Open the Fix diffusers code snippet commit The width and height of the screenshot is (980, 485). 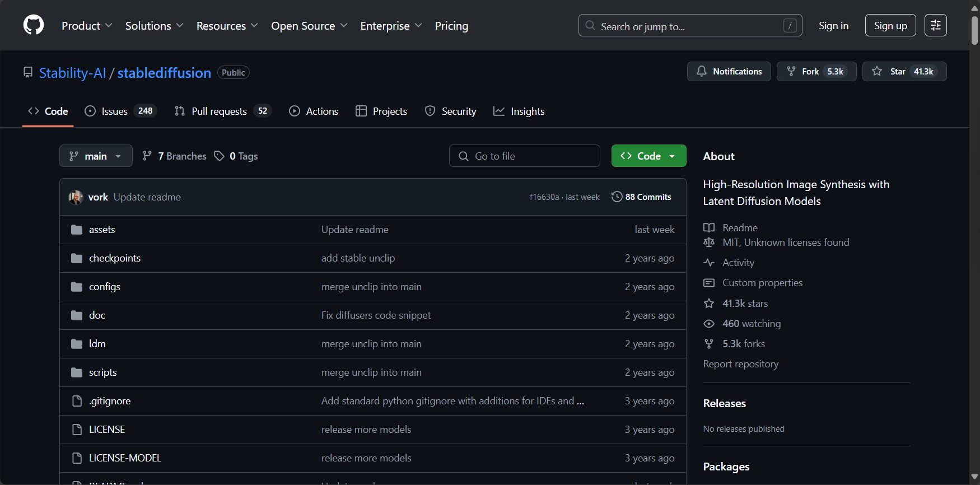point(376,315)
